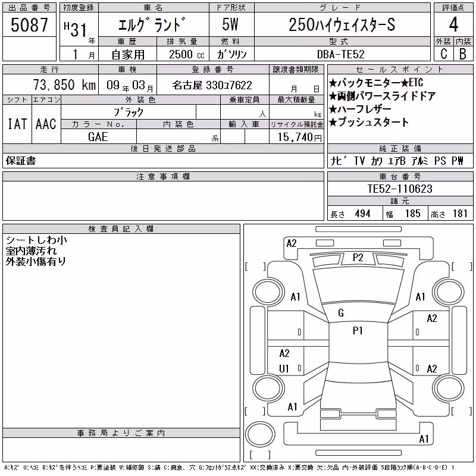Click the P2 mark on the hood
Image resolution: width=476 pixels, height=476 pixels.
pos(358,258)
